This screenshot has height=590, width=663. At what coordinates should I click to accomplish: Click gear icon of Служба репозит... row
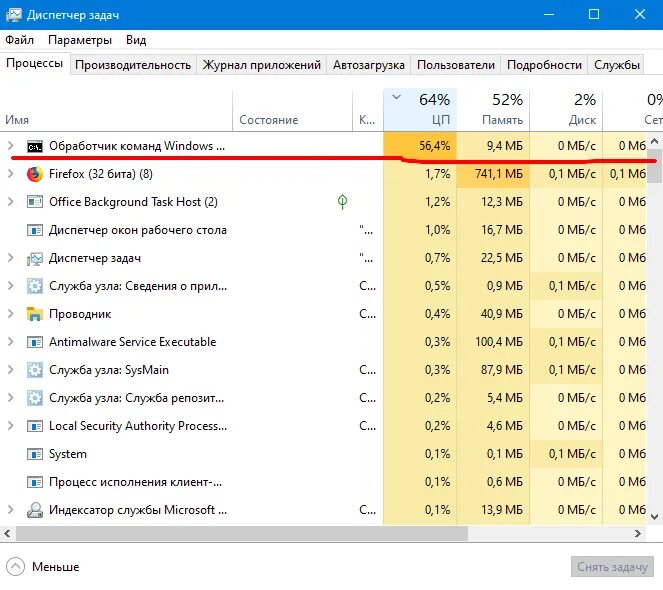35,398
